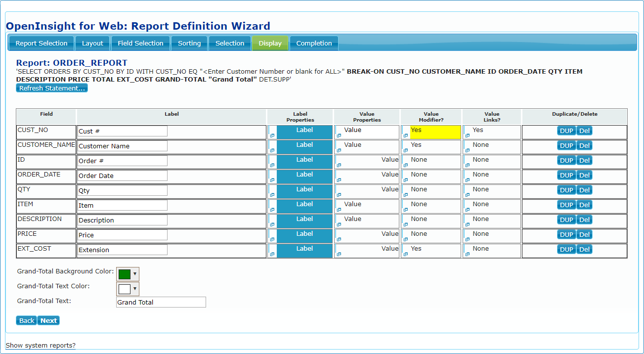Switch to the Report Selection tab
The width and height of the screenshot is (644, 354).
pos(42,43)
